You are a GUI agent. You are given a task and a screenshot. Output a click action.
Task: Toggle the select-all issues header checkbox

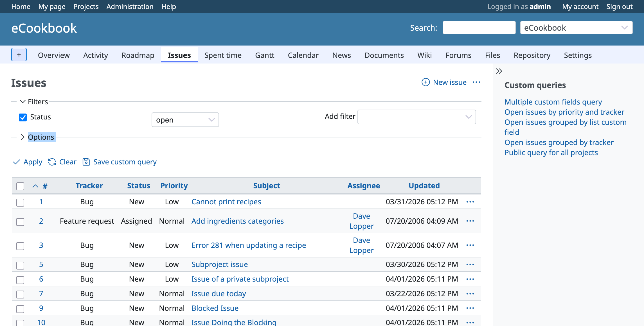point(20,186)
